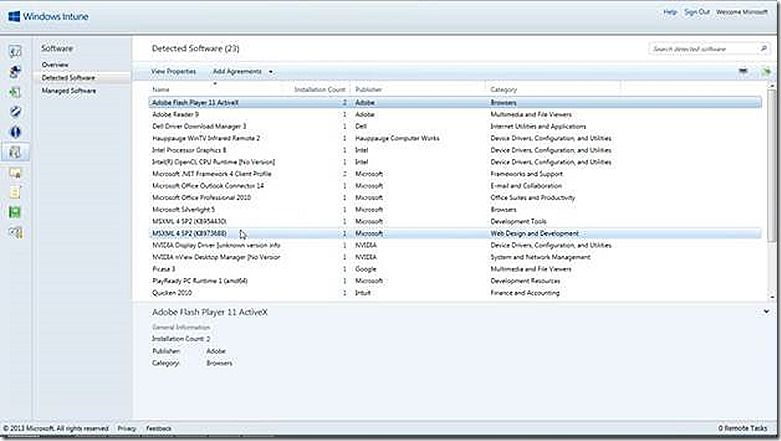Select Intel Processor Graphics 8 row

coord(455,150)
